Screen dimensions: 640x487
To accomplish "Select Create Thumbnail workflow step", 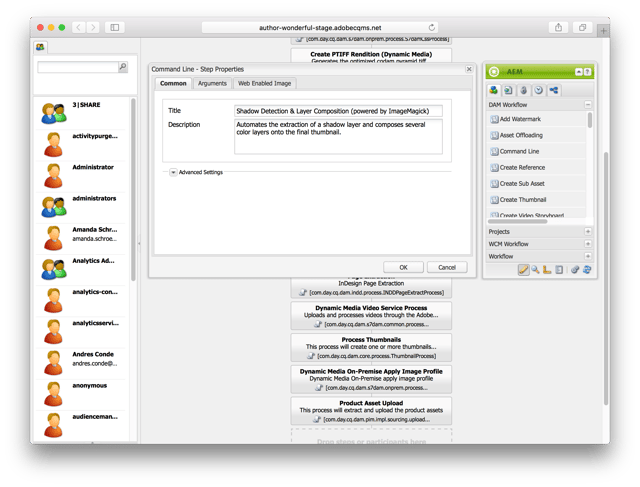I will tap(536, 200).
